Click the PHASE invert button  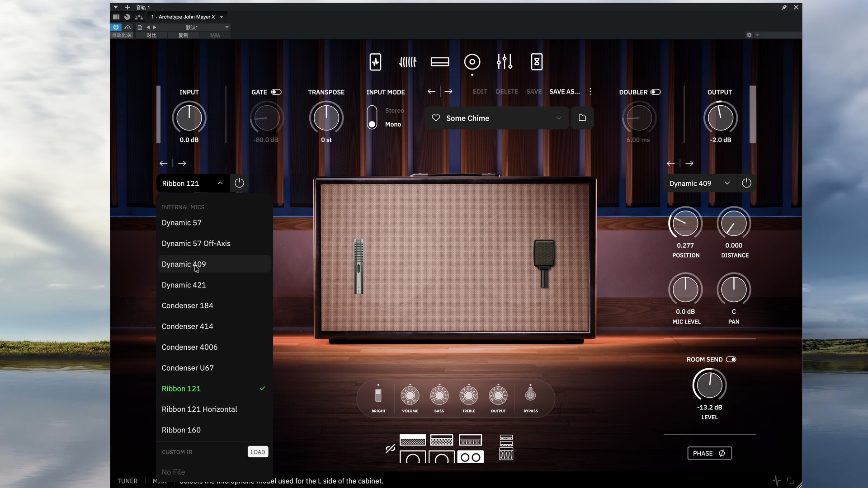[709, 453]
